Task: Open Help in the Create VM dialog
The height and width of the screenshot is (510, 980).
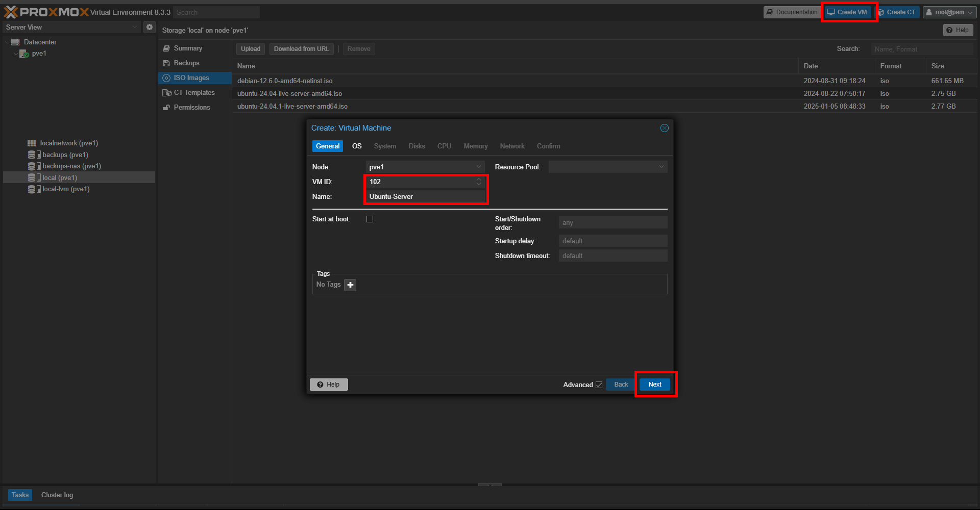Action: coord(329,385)
